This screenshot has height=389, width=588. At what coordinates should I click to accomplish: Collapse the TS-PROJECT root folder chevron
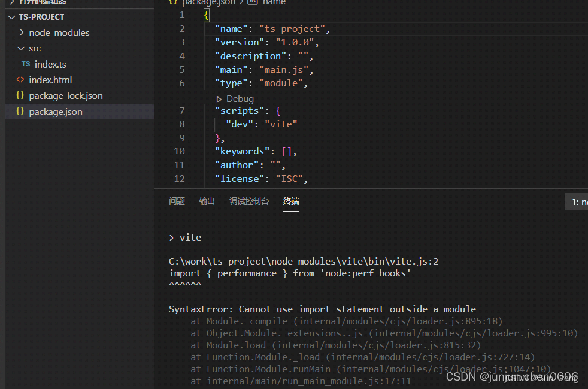11,17
